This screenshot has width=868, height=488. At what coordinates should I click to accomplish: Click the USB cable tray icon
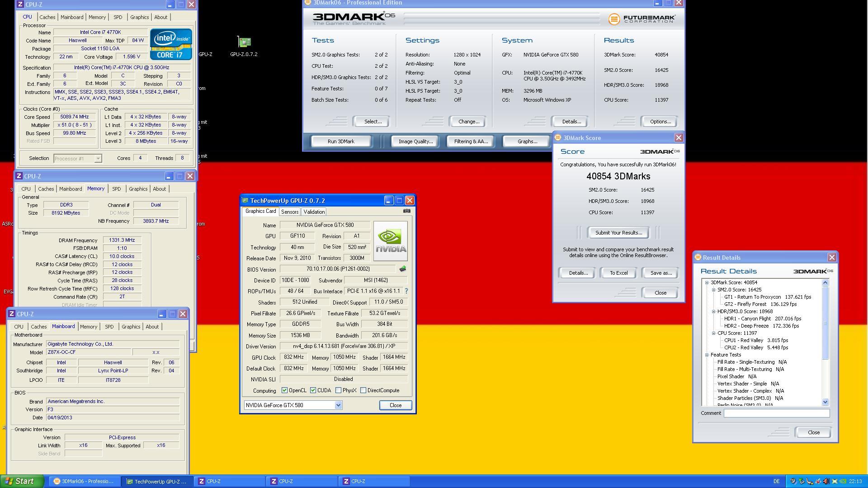(810, 481)
